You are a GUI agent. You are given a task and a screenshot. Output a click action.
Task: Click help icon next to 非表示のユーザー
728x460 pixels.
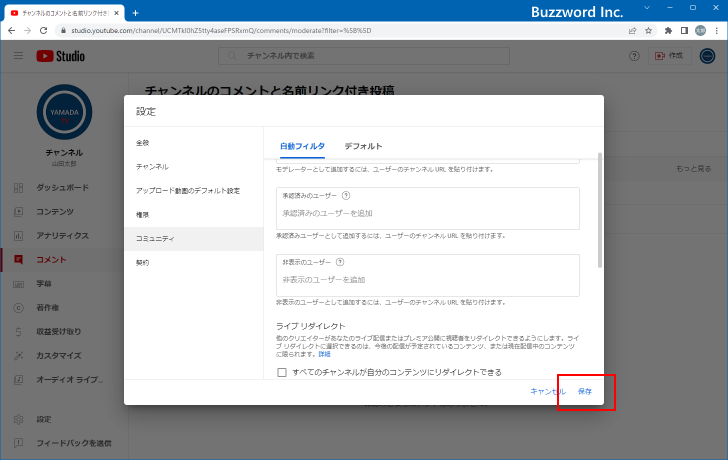340,262
